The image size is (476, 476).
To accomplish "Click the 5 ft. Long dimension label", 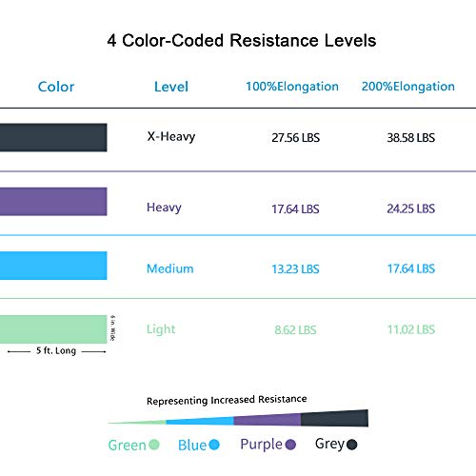I will (56, 351).
